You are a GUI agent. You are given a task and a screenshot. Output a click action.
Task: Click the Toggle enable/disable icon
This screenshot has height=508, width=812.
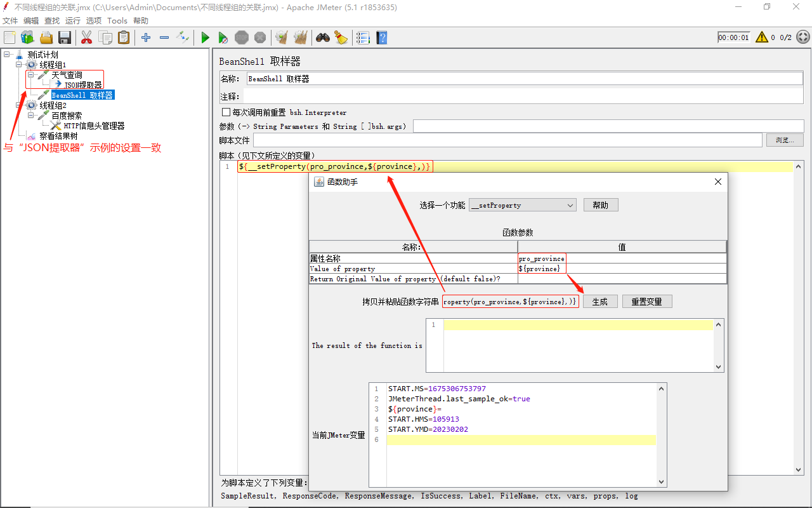183,37
